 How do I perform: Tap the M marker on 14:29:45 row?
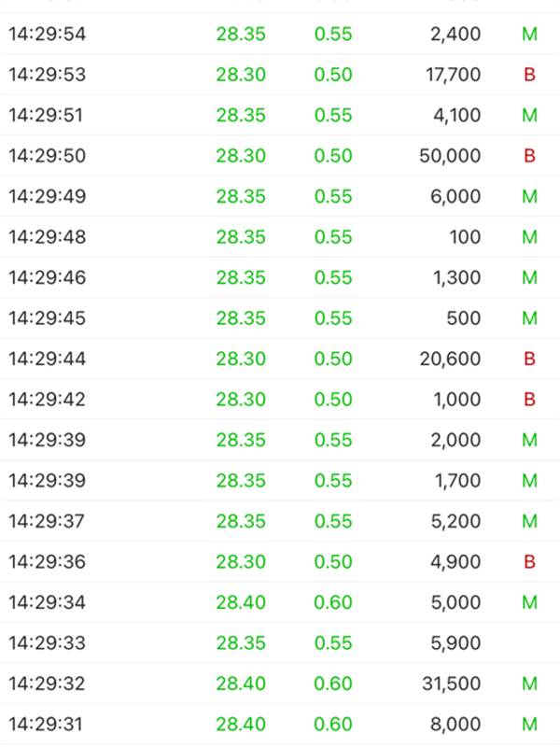[x=529, y=318]
